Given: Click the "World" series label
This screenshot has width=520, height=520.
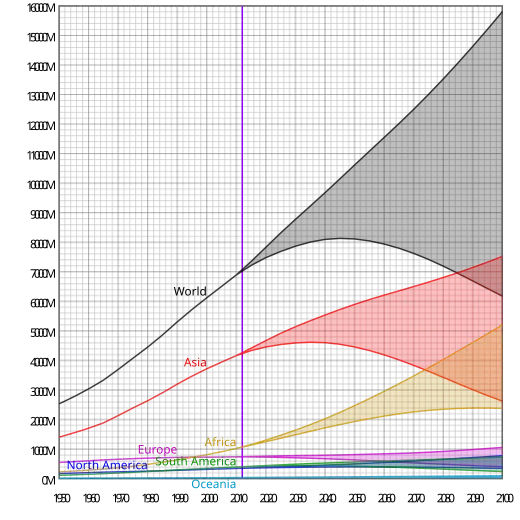Looking at the screenshot, I should pyautogui.click(x=190, y=291).
